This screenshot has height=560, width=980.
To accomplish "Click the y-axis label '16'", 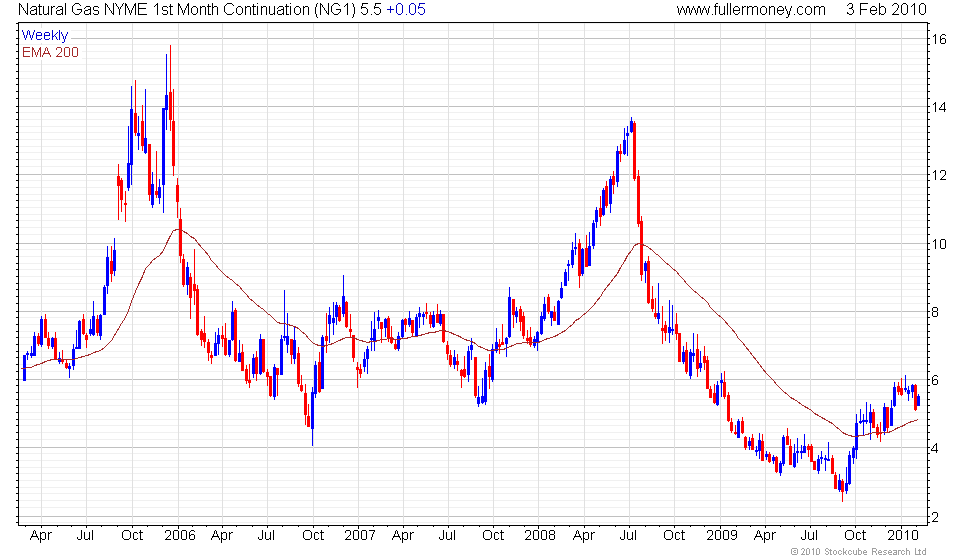I will tap(939, 39).
